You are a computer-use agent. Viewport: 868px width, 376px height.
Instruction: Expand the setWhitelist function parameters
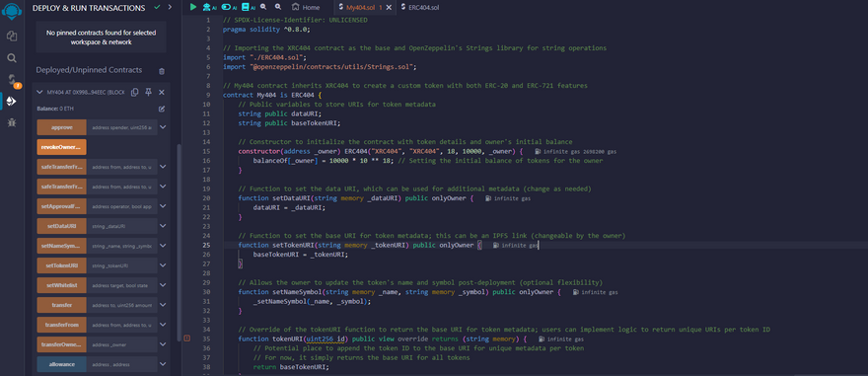click(x=163, y=285)
